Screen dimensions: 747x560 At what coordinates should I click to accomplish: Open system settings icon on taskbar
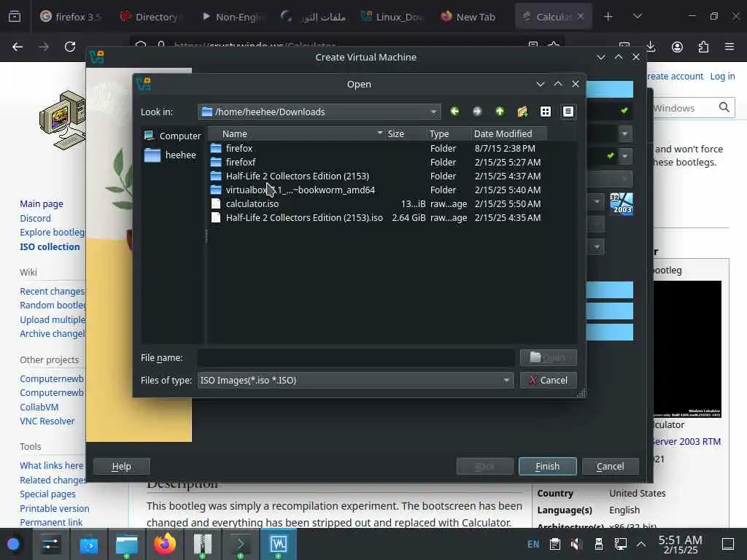50,544
